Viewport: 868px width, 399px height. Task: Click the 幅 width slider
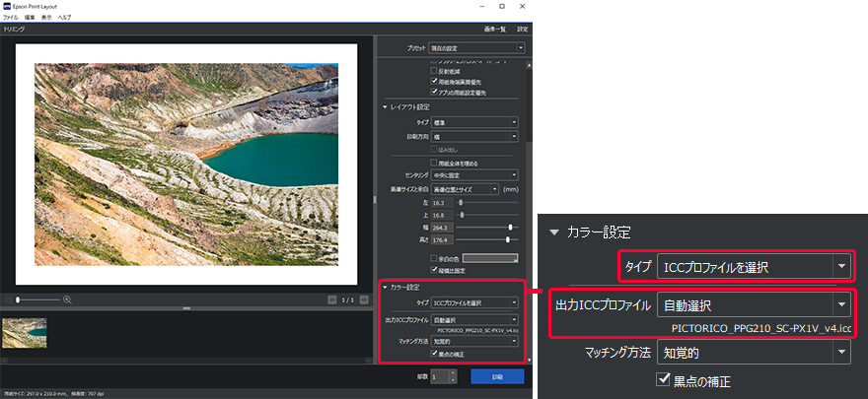point(483,227)
